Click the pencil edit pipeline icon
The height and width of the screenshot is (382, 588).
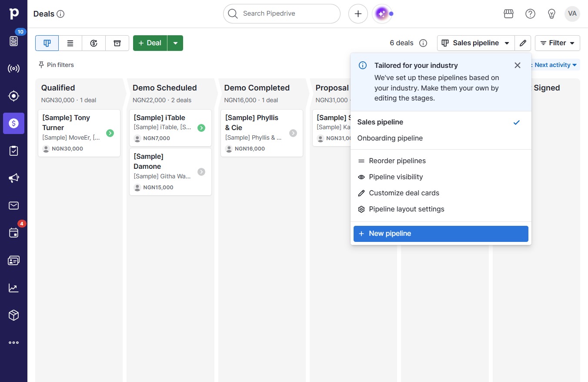click(523, 43)
